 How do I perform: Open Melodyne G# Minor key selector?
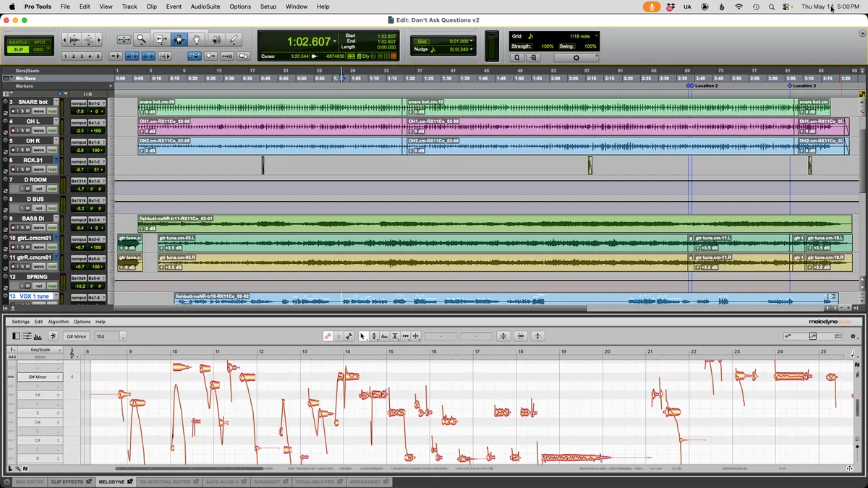point(76,336)
